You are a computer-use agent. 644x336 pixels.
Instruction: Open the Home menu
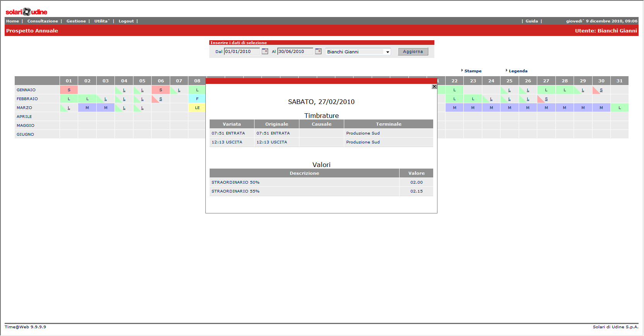12,21
